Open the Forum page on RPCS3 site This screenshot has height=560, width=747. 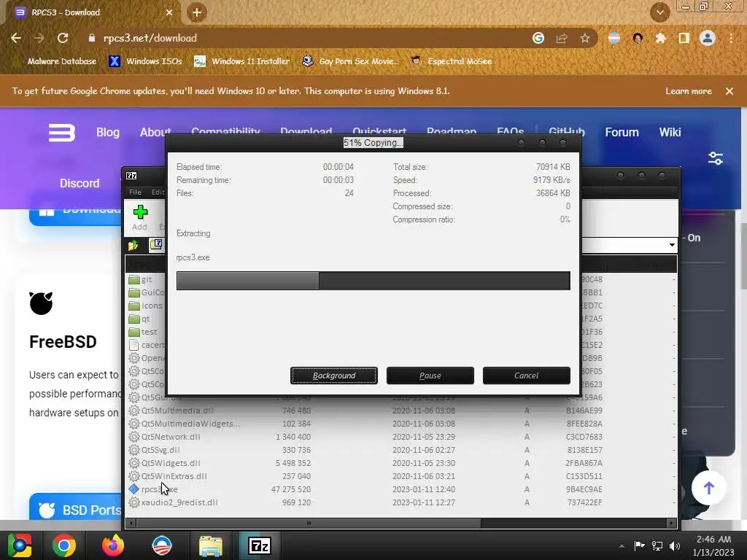[622, 133]
